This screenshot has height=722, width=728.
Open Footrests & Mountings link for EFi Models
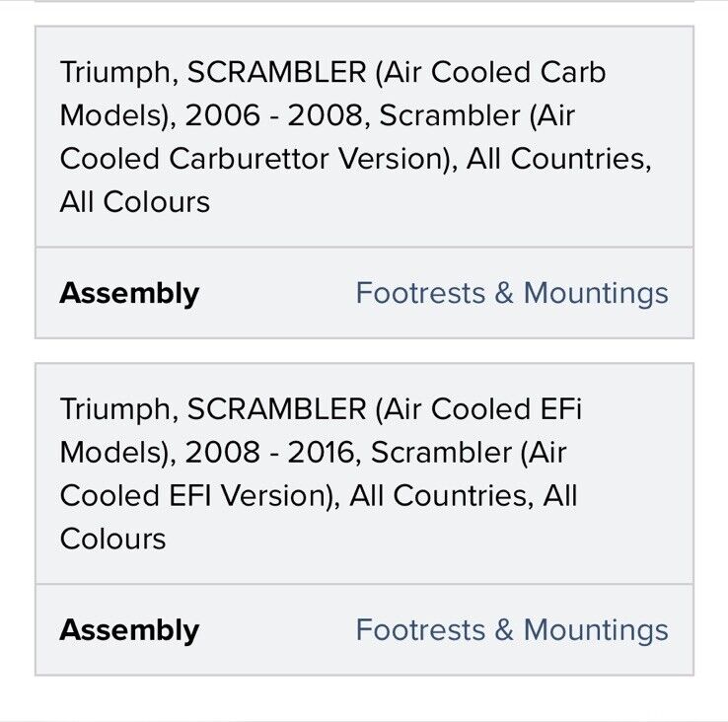point(512,630)
